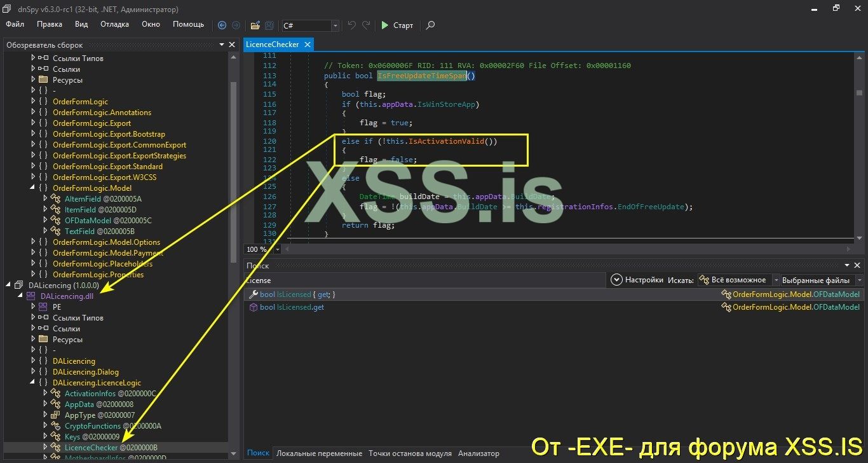Image resolution: width=868 pixels, height=463 pixels.
Task: Collapse the DALicencing.LicenceLogic namespace node
Action: pyautogui.click(x=32, y=383)
